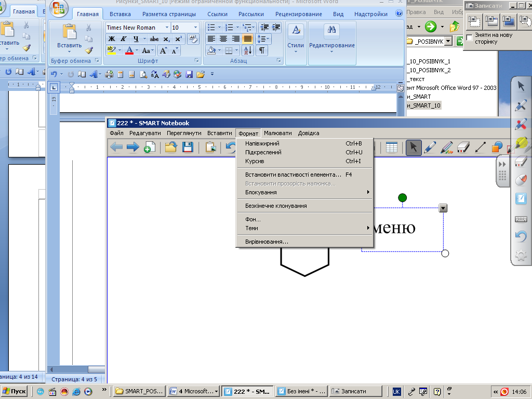Screen dimensions: 532x399
Task: Click the sort А-Я icon in Word
Action: [x=248, y=50]
